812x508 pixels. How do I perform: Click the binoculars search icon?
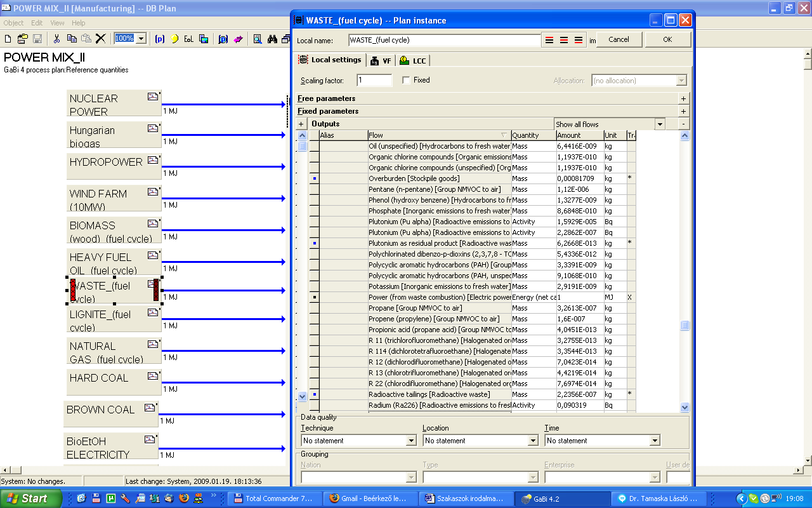(272, 39)
